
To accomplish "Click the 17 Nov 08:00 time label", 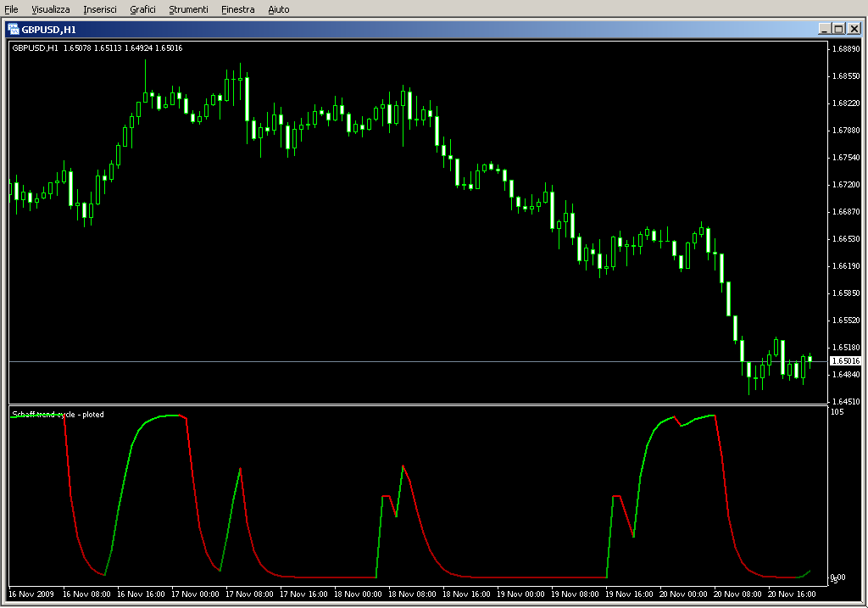I will click(249, 594).
